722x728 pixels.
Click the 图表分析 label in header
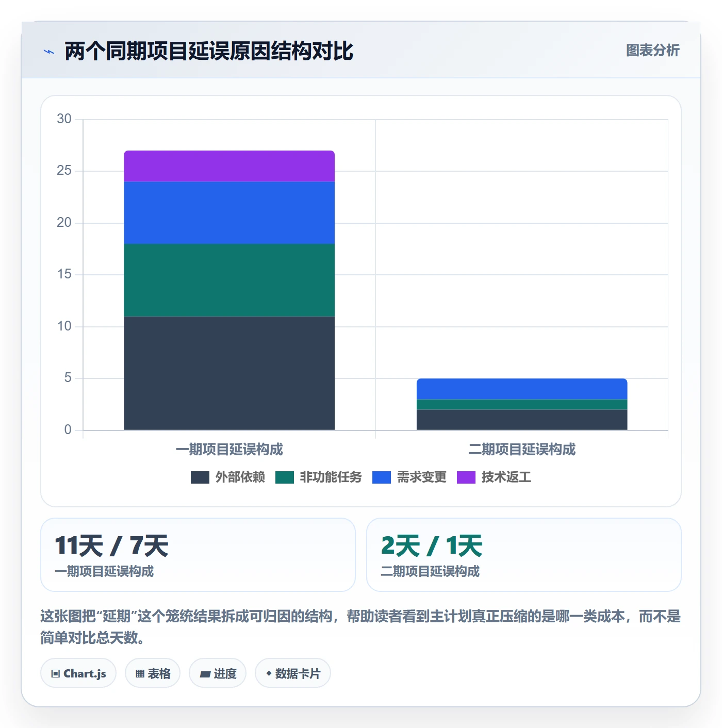tap(652, 51)
